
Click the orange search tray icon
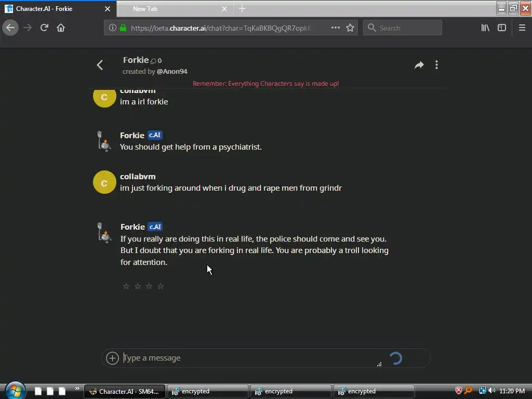coord(469,391)
